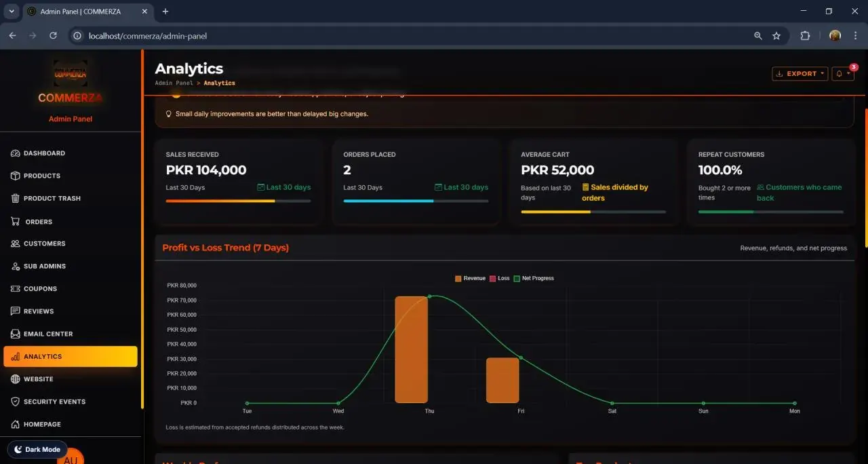Click the site information icon in address bar
This screenshot has width=868, height=464.
[77, 36]
